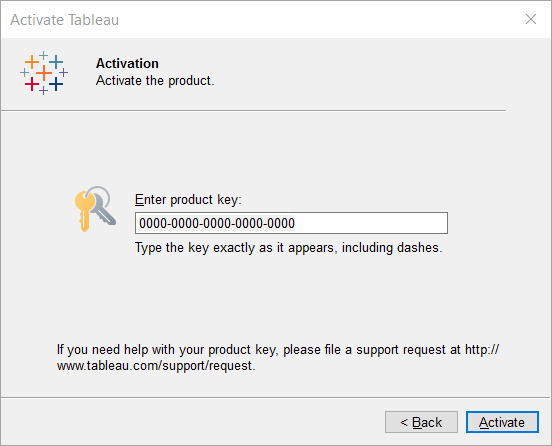This screenshot has width=552, height=446.
Task: Click the dark blue plus in the Tableau logo
Action: pos(56,84)
